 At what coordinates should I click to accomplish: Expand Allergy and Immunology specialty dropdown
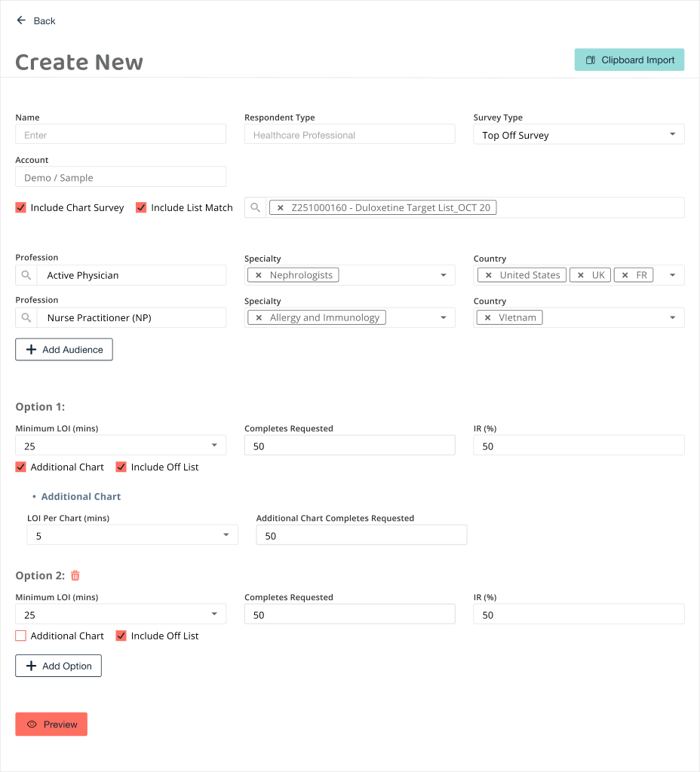[444, 317]
